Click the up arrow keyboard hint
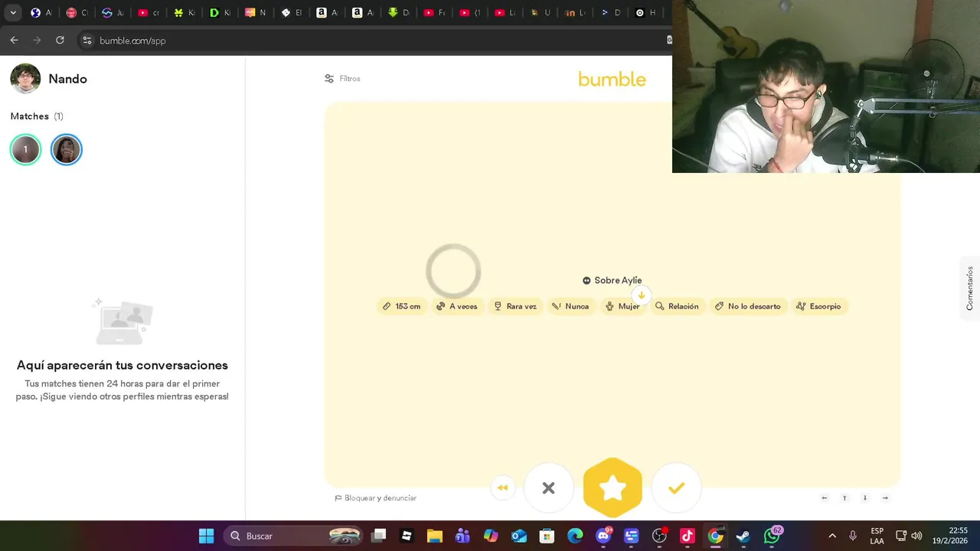The width and height of the screenshot is (980, 551). [x=844, y=498]
